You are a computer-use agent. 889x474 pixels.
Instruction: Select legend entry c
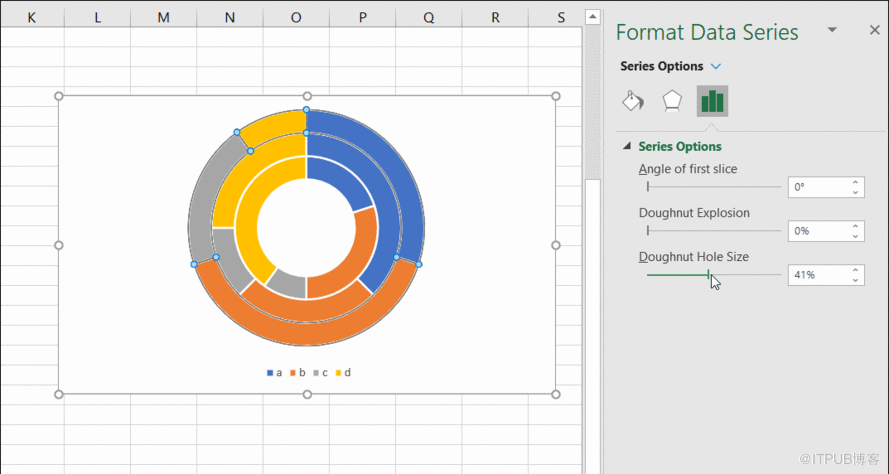[x=320, y=373]
